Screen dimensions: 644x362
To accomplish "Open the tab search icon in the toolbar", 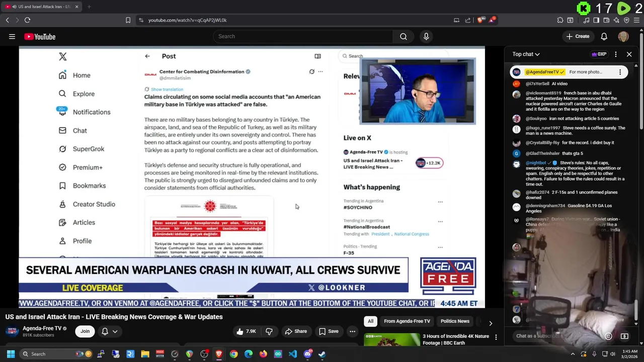I will pyautogui.click(x=570, y=20).
